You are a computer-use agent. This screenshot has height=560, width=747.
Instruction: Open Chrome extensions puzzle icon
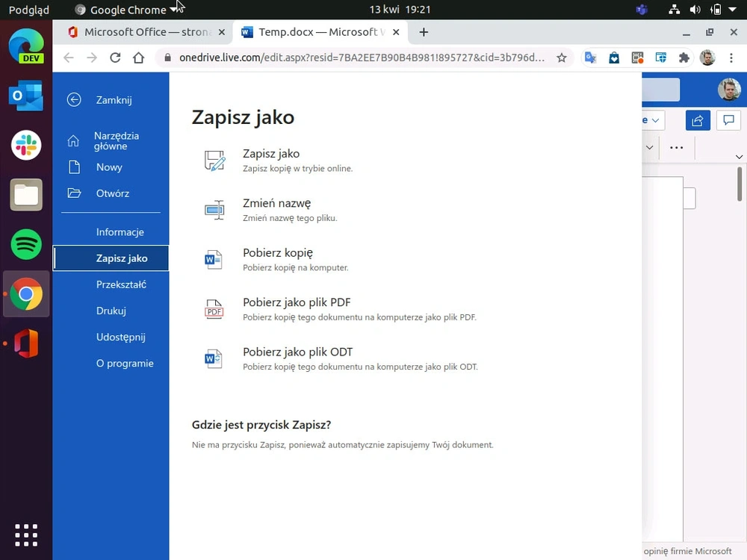[x=684, y=57]
